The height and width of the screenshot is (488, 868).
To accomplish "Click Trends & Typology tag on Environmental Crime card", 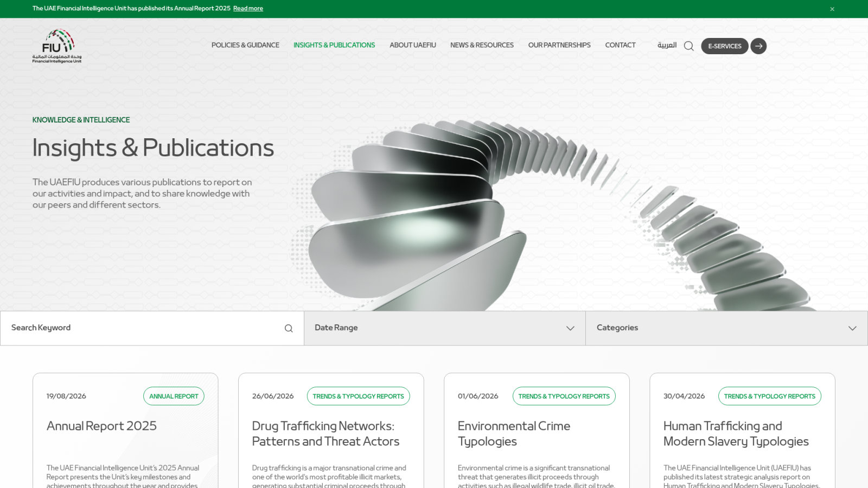I will tap(564, 396).
